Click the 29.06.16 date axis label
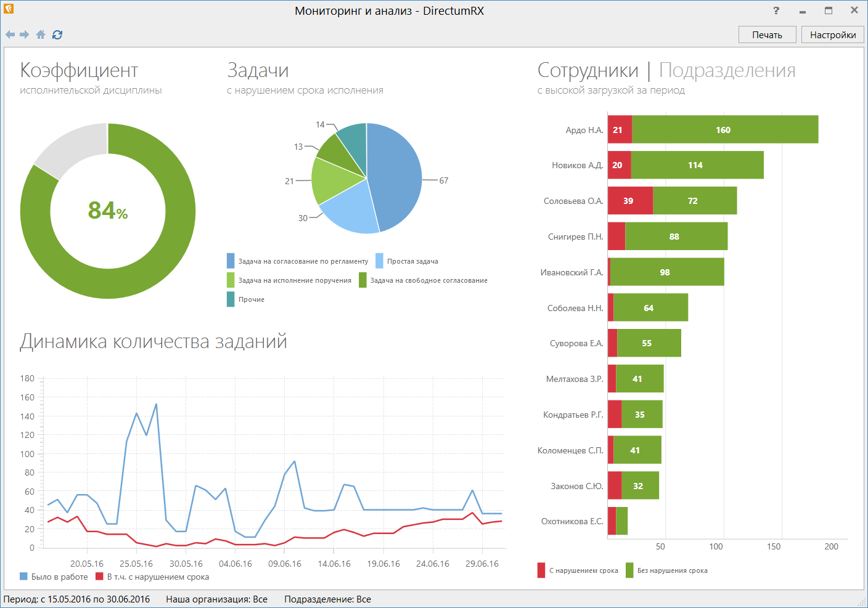Viewport: 868px width, 608px height. tap(482, 564)
